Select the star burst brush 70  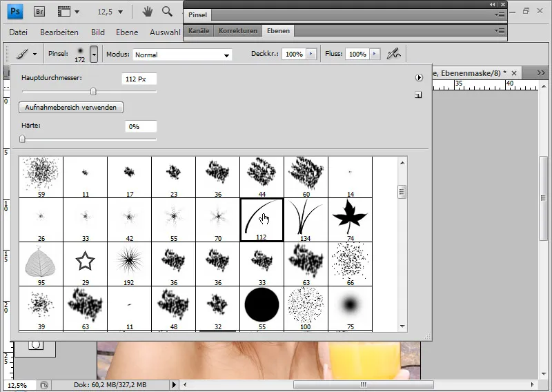(218, 219)
